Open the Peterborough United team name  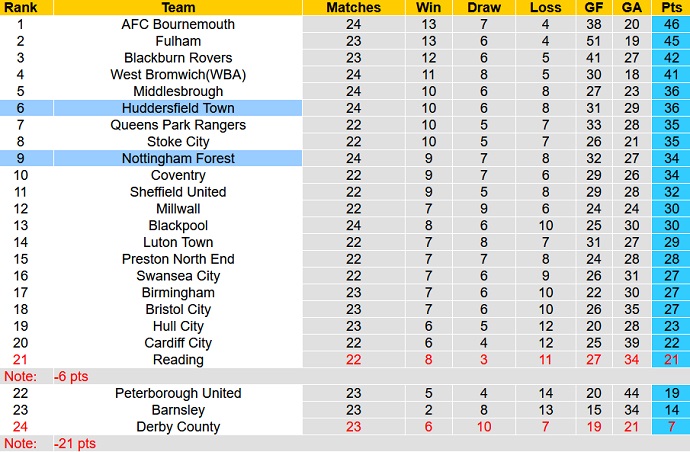point(178,393)
